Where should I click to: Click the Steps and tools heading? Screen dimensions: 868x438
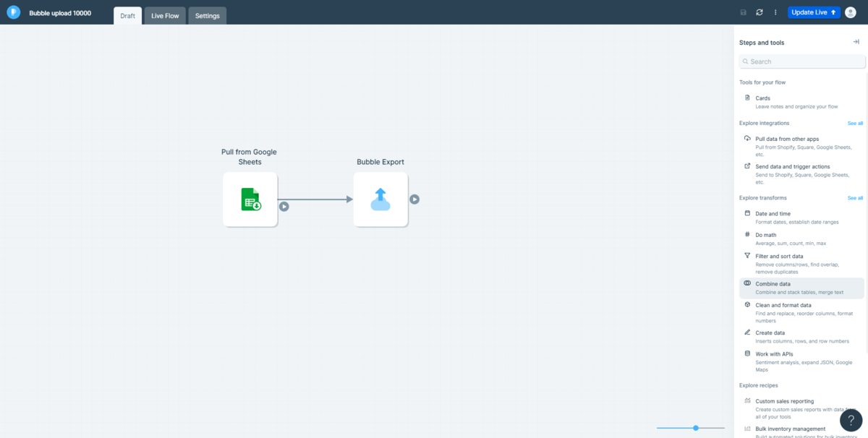coord(762,43)
